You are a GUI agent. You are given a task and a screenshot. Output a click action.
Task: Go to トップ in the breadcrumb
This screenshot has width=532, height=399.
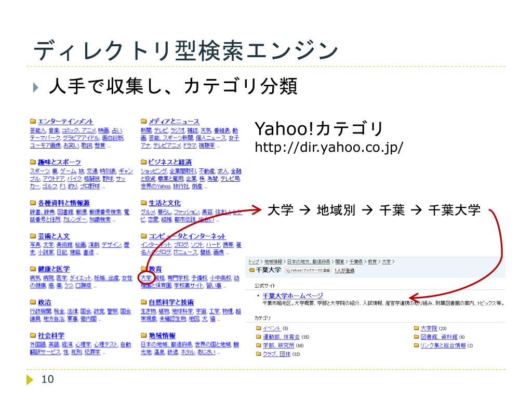click(254, 261)
